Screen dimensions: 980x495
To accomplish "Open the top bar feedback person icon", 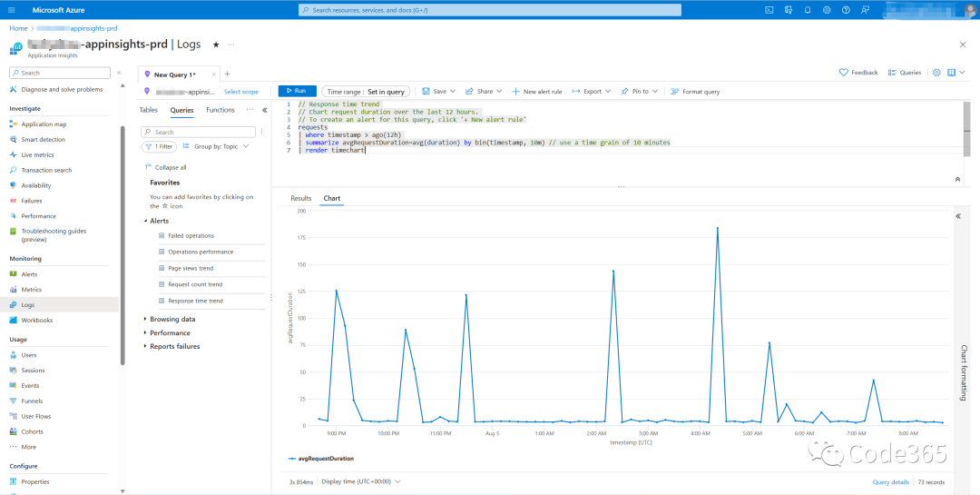I will (865, 10).
